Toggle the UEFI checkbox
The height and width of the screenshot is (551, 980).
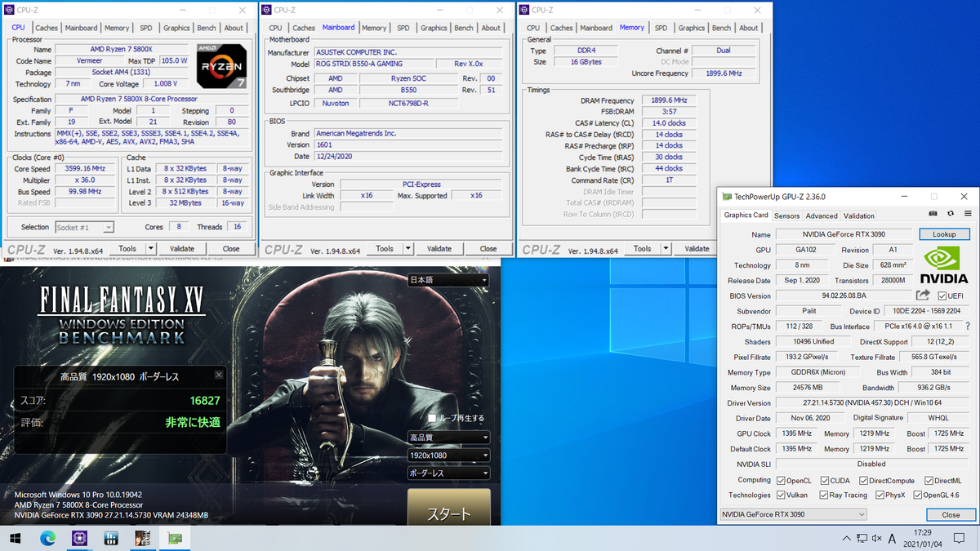click(942, 295)
